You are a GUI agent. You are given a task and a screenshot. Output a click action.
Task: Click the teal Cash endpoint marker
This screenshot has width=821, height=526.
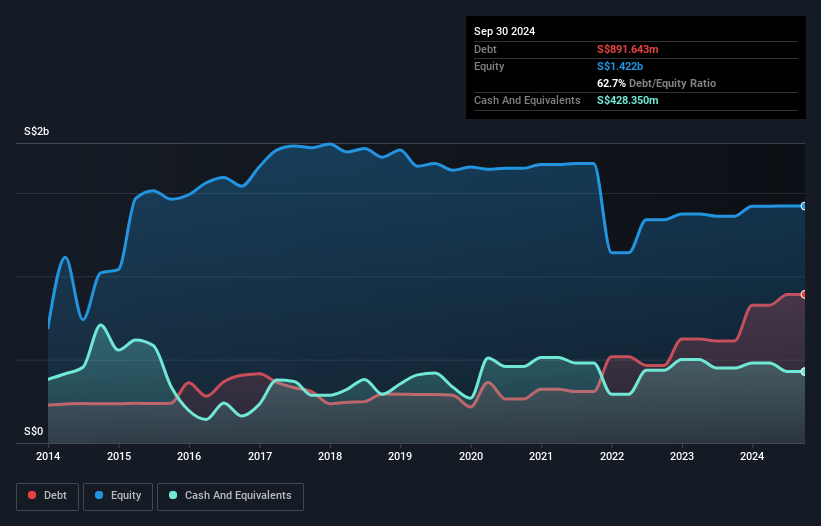pos(804,372)
